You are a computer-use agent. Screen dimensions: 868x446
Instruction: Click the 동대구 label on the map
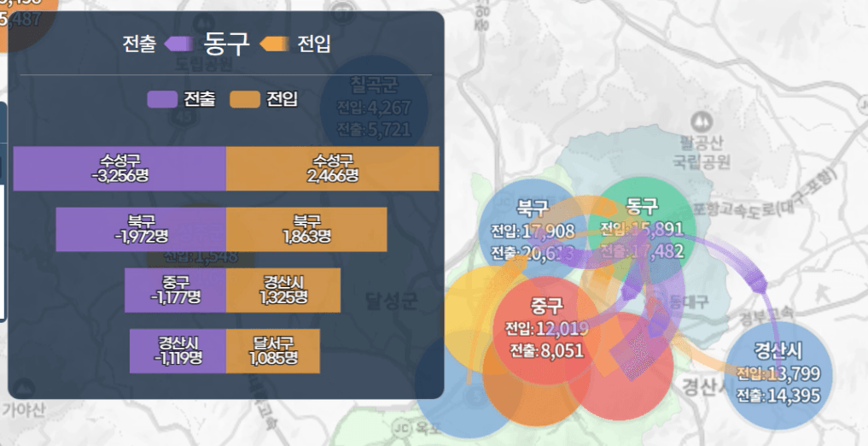(689, 302)
